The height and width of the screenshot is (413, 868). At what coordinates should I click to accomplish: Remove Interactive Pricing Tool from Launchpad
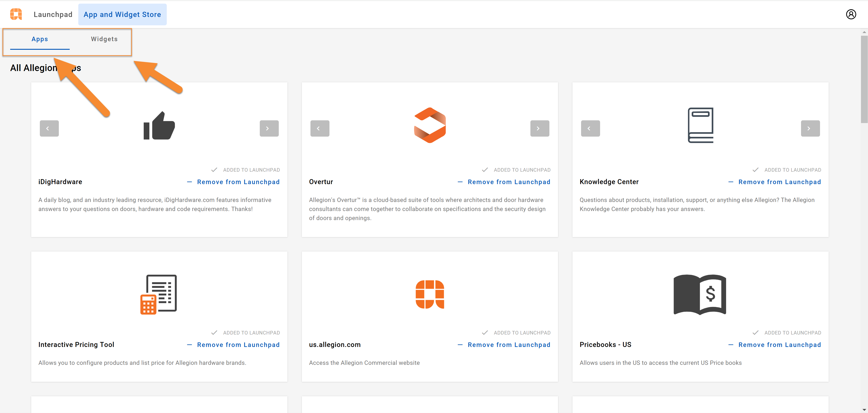[x=233, y=345]
